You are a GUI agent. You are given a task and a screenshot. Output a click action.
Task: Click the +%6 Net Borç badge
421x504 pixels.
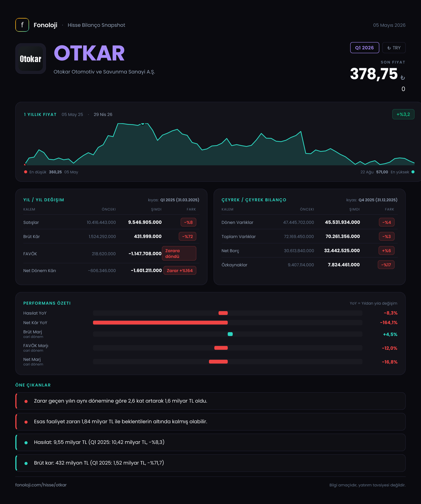(x=386, y=250)
